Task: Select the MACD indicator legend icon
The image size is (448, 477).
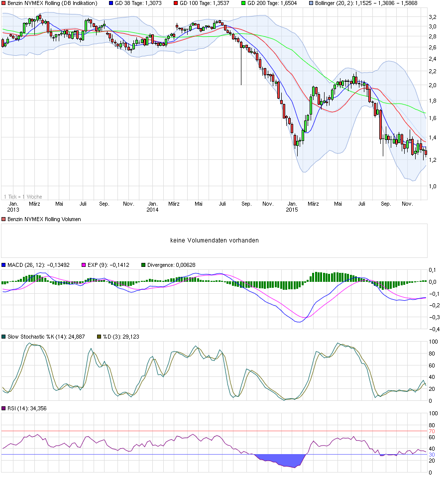Action: point(4,264)
